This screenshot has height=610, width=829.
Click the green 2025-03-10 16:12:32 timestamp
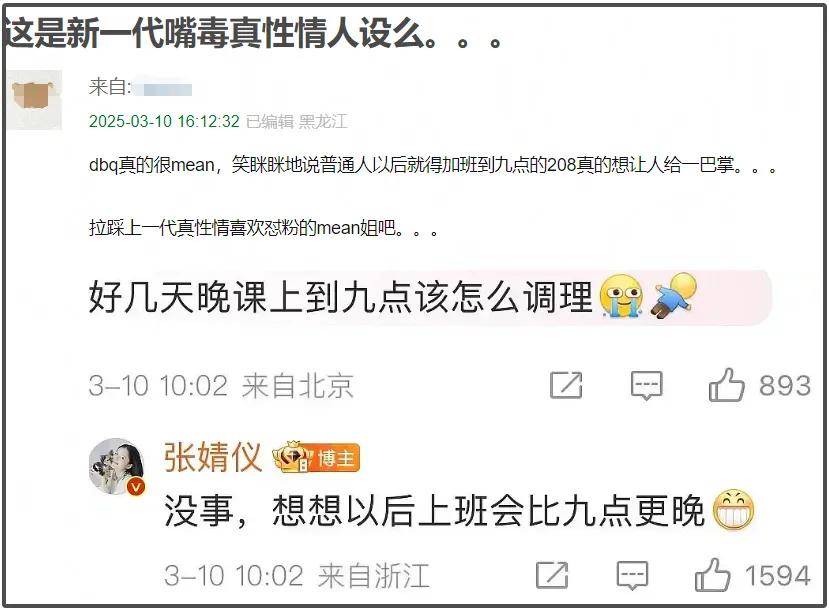click(164, 121)
